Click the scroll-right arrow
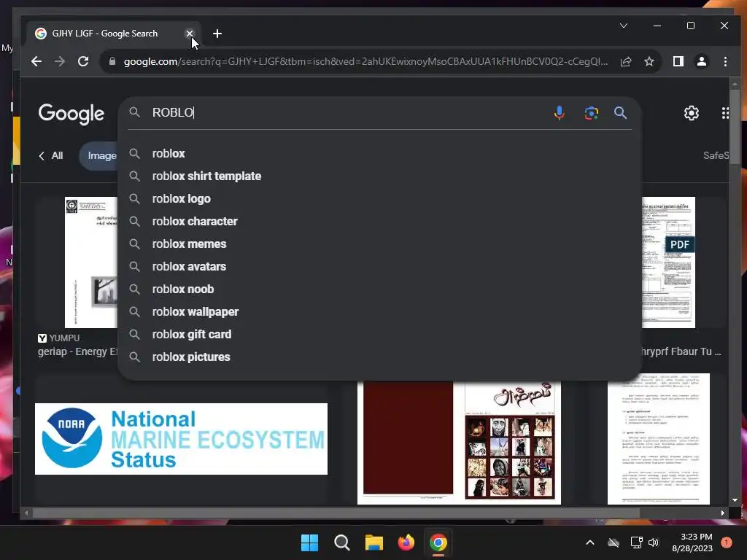 (723, 513)
